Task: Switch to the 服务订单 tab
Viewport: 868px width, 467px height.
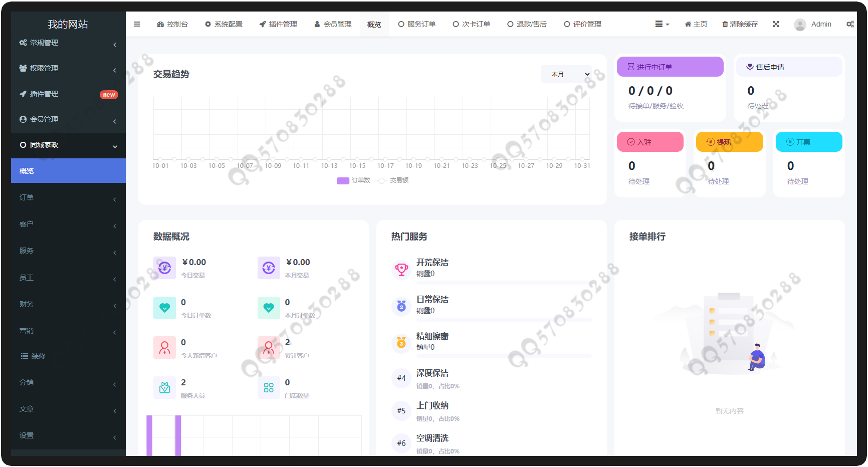Action: coord(417,24)
